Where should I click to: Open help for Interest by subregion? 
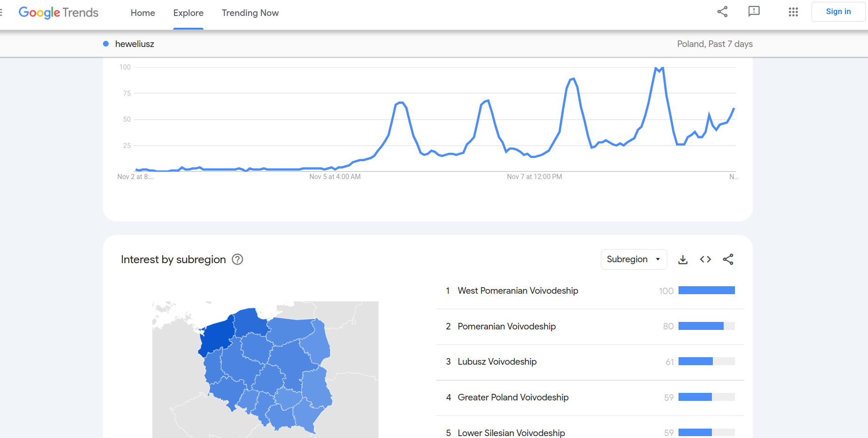tap(237, 259)
